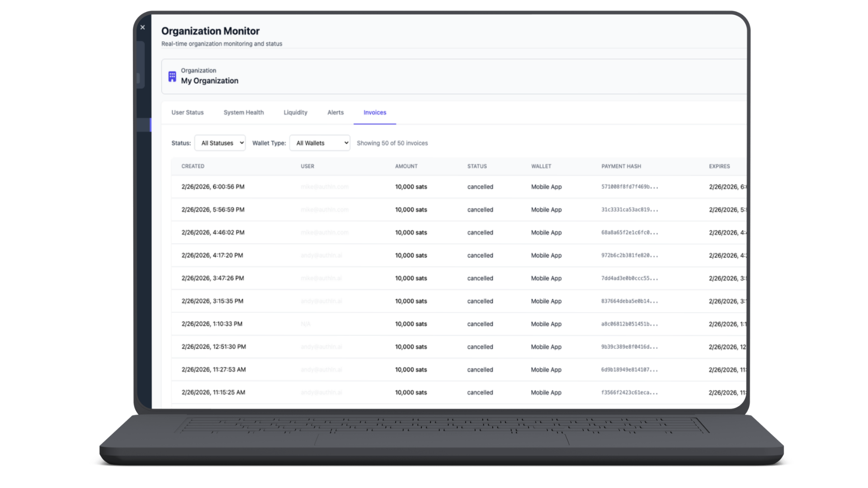Open the Wallet Type dropdown

point(320,143)
